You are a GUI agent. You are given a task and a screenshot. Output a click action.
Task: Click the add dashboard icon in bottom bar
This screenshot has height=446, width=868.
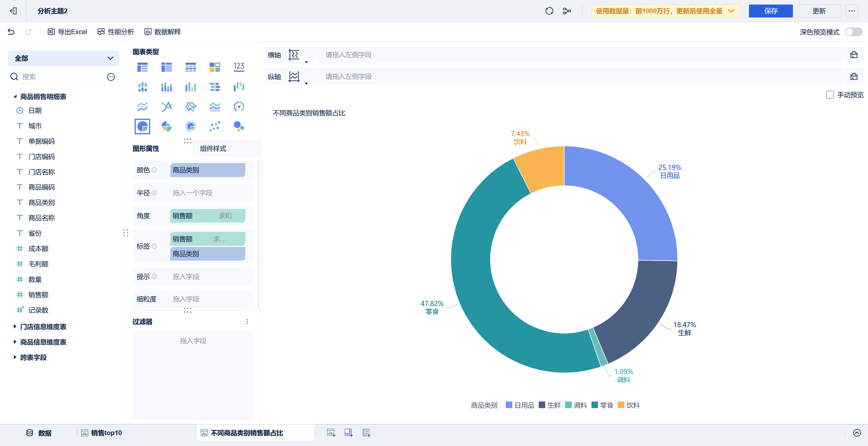pos(348,433)
